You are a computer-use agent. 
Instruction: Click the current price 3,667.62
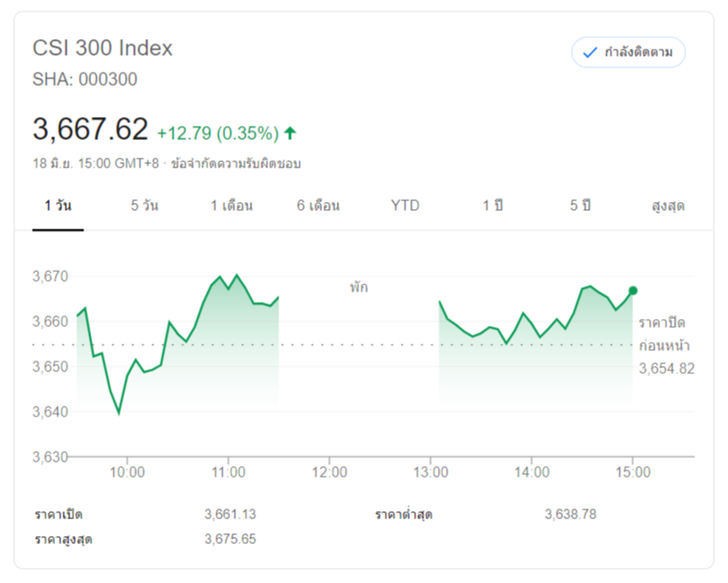(x=90, y=130)
